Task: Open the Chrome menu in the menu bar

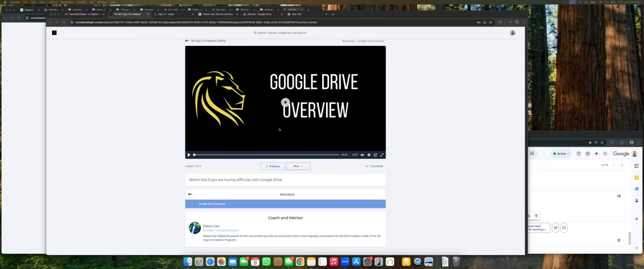Action: (15, 2)
